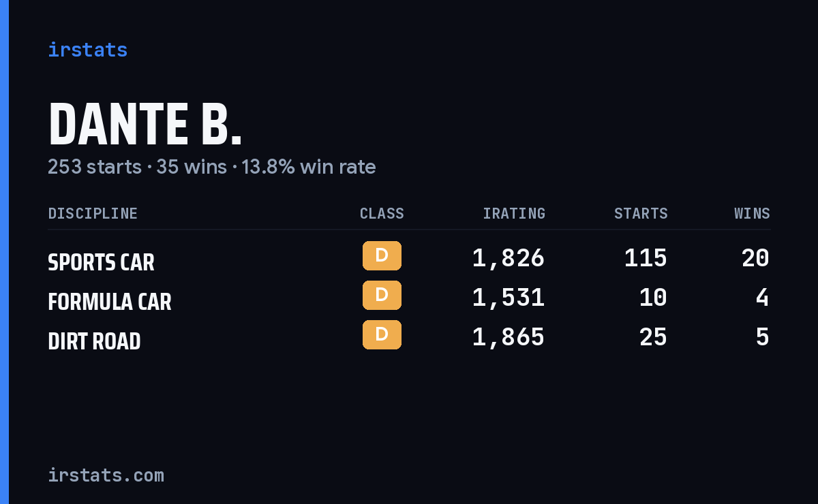Open the irstats logo link
The height and width of the screenshot is (504, 818).
[87, 50]
